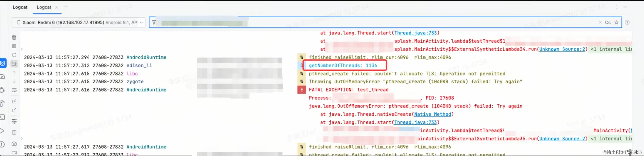
Task: Pause logcat output
Action: [14, 46]
